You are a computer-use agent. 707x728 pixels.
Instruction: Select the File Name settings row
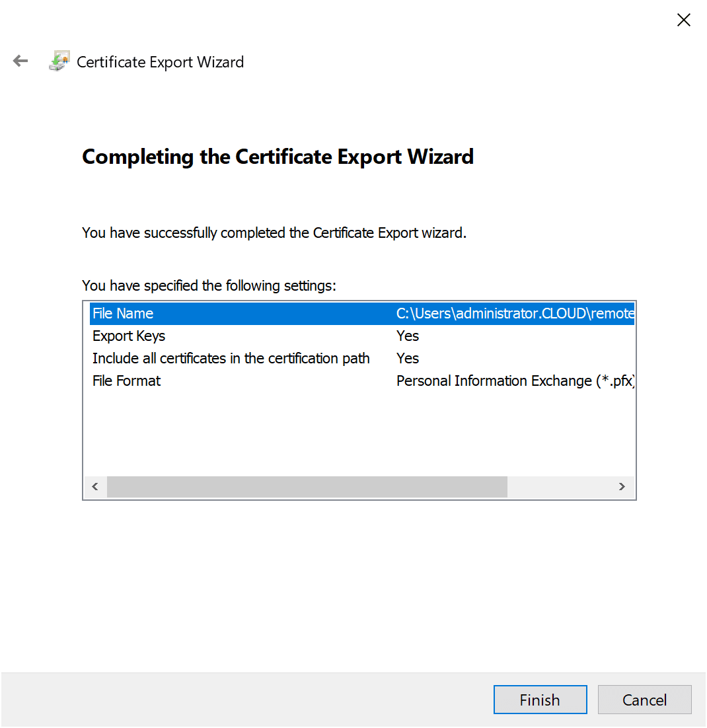198,313
